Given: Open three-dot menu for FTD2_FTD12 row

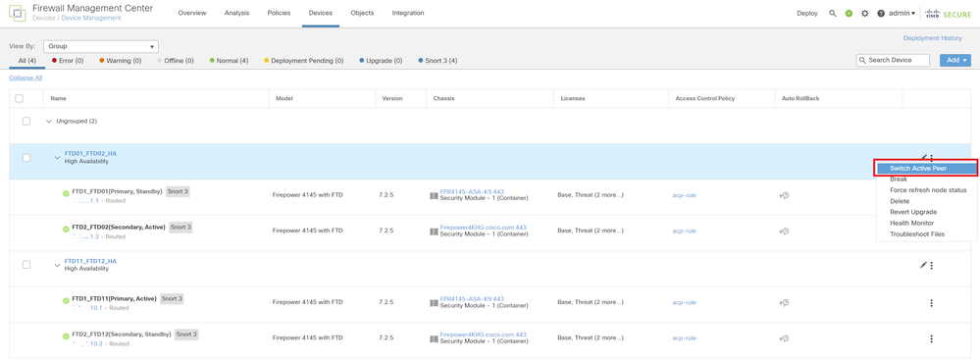Looking at the screenshot, I should tap(931, 338).
